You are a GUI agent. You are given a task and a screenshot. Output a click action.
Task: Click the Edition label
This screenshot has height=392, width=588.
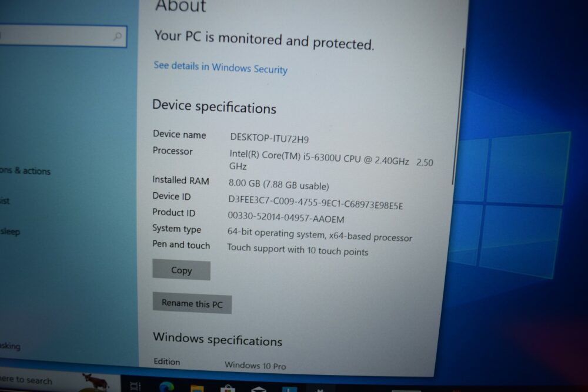click(167, 361)
